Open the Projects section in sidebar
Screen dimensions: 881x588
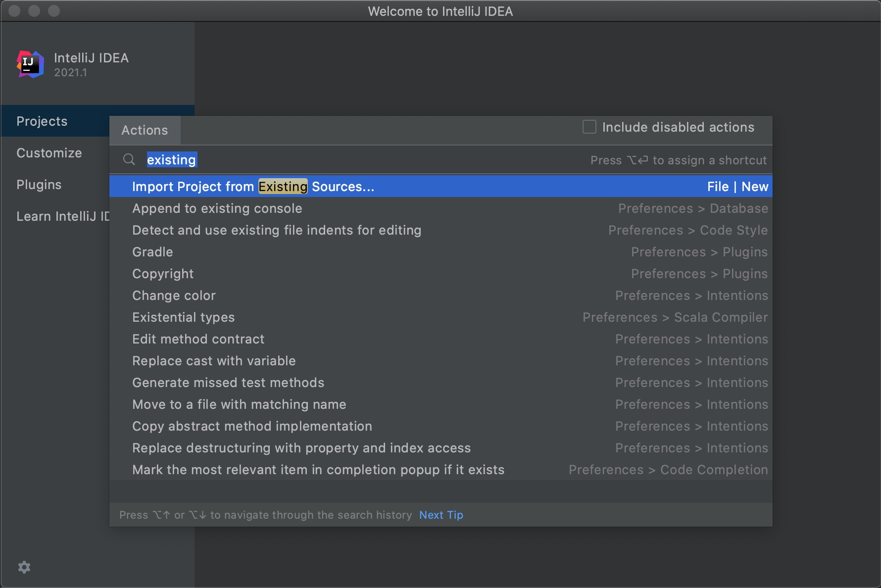click(42, 121)
